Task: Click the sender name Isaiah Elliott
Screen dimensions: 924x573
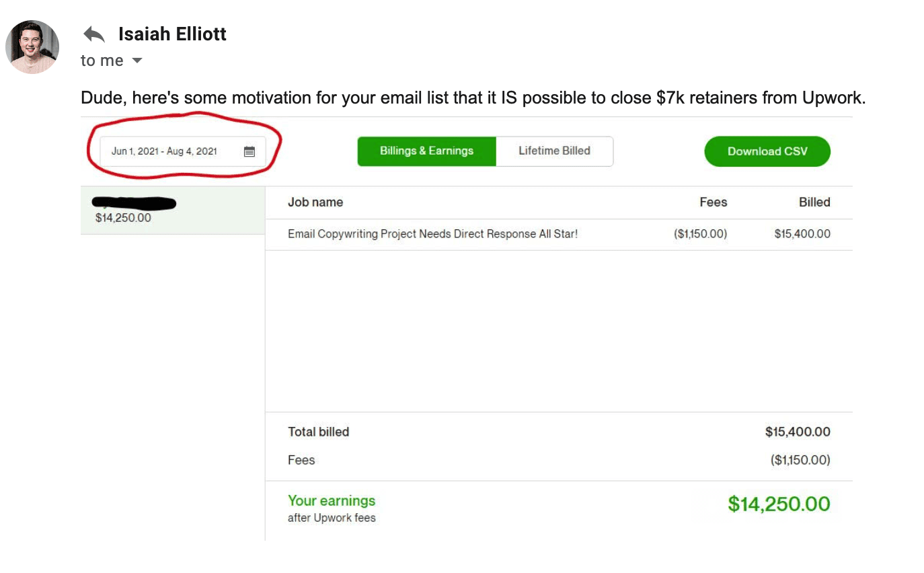Action: click(x=172, y=34)
